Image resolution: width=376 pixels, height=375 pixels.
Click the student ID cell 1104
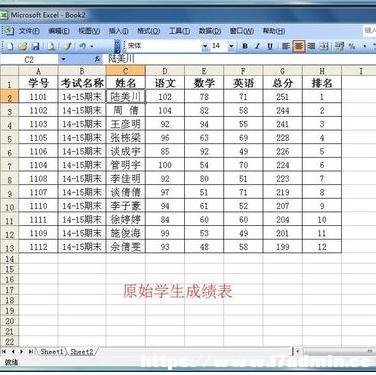[38, 165]
